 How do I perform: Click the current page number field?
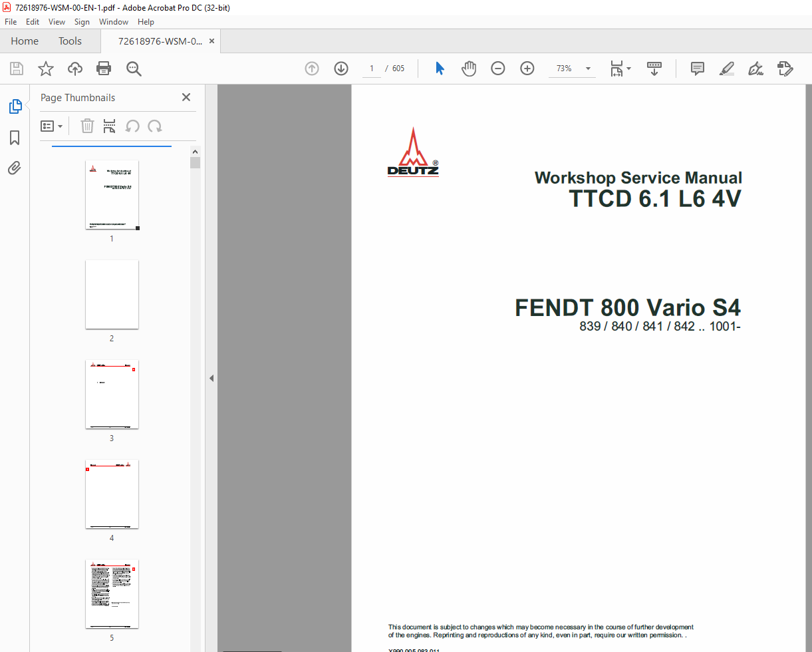[371, 69]
